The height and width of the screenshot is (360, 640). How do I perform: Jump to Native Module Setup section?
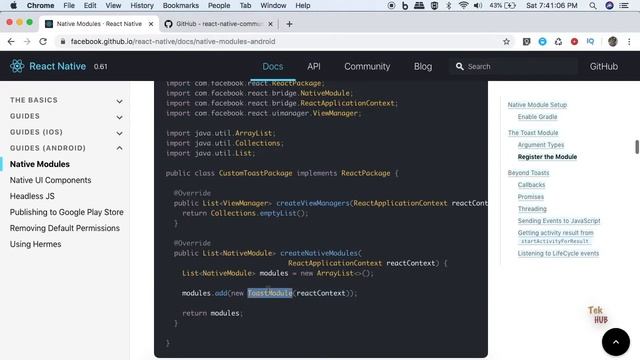(537, 105)
